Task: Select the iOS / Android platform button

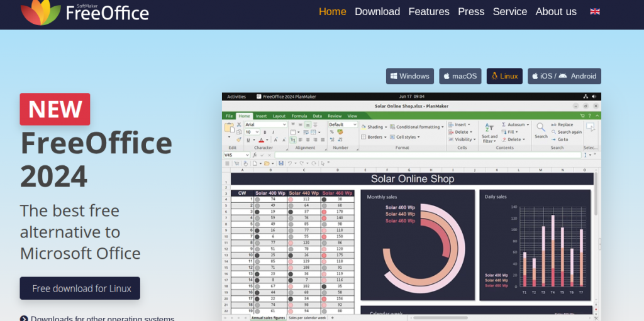Action: (x=564, y=76)
